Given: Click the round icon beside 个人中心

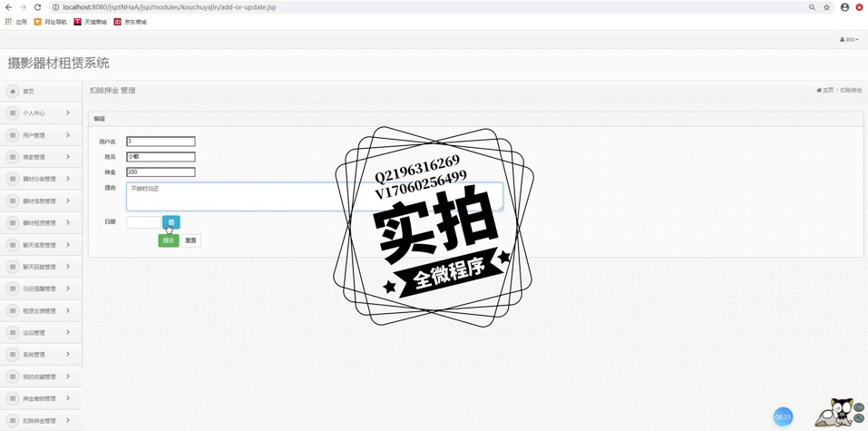Looking at the screenshot, I should pos(12,113).
